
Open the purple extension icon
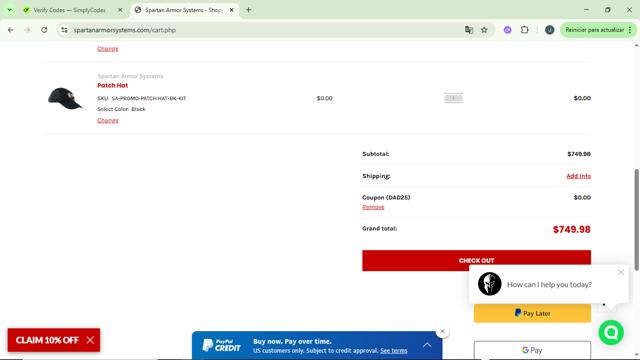(x=507, y=30)
